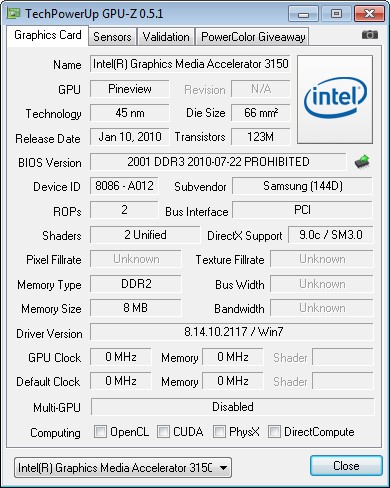
Task: Click the 'DirectX Support' label
Action: tap(245, 236)
